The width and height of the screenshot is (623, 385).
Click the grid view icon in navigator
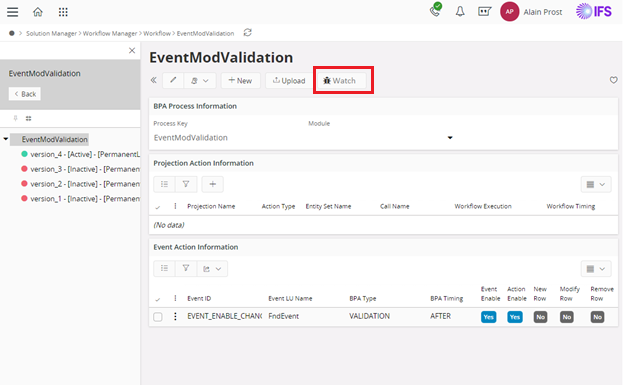29,118
